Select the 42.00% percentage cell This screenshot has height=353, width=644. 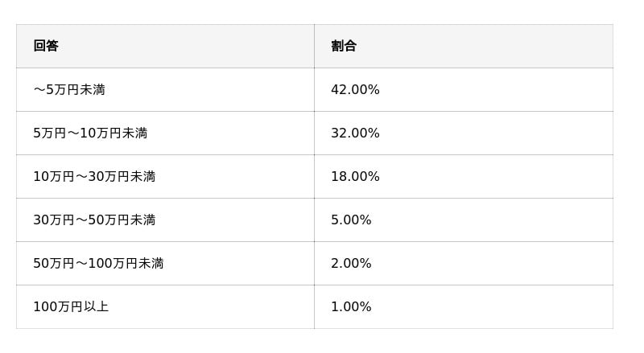[355, 90]
